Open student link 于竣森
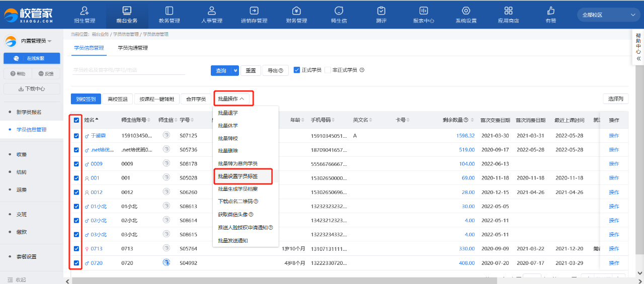 tap(98, 136)
